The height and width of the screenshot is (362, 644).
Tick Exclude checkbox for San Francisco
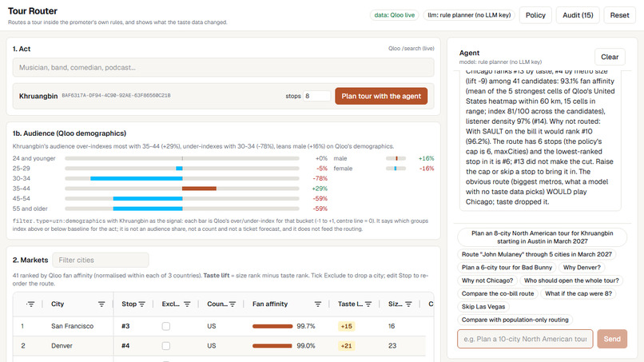[x=166, y=326]
